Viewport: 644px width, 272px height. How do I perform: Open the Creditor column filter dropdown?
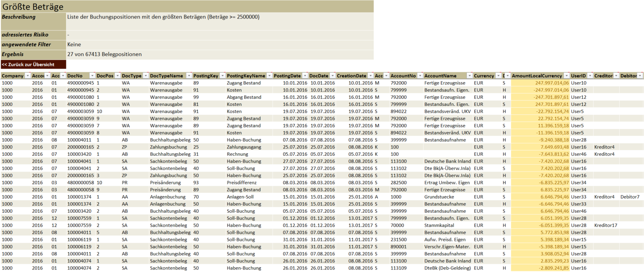point(616,76)
